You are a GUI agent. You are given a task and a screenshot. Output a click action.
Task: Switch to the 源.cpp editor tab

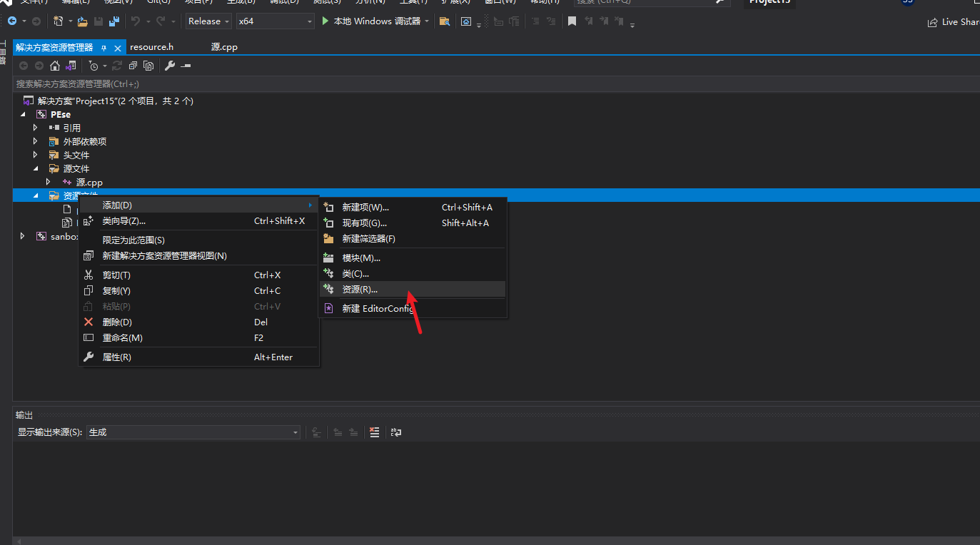[224, 47]
